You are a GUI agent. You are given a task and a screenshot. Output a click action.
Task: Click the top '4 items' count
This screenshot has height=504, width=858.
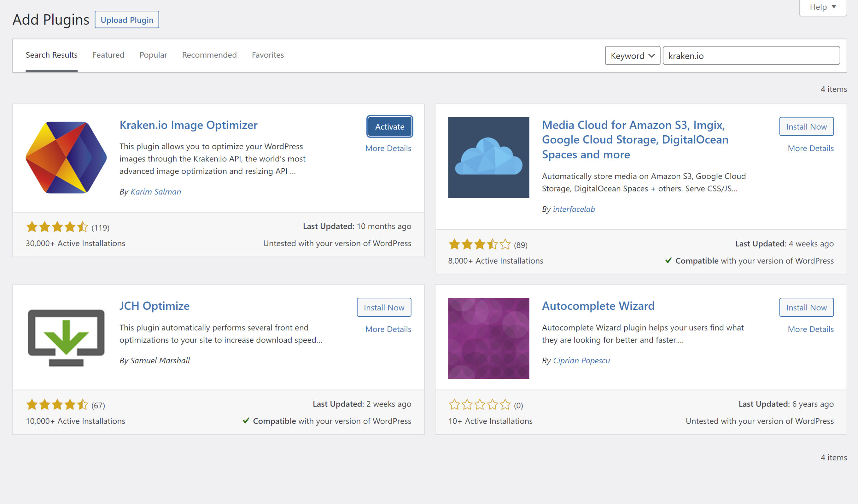[834, 89]
